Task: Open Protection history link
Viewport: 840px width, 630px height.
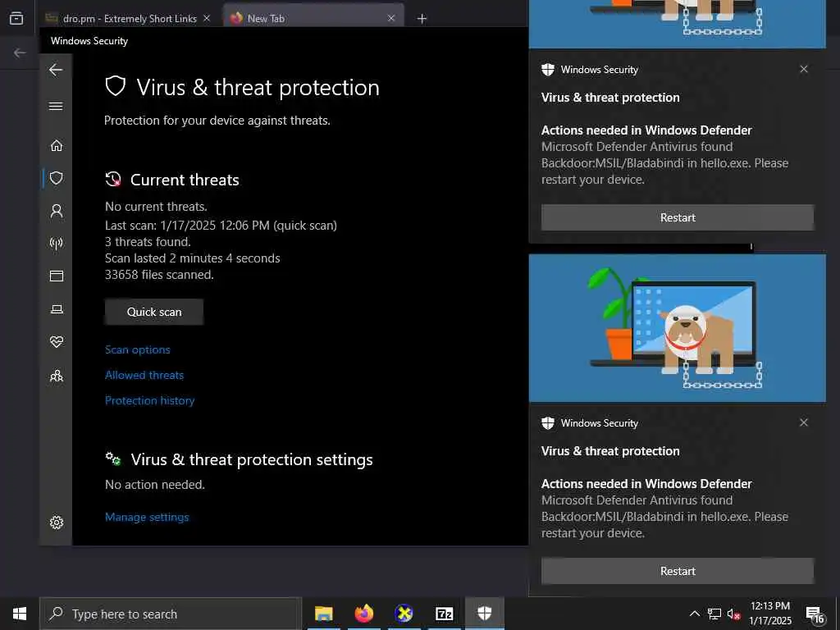Action: click(149, 400)
